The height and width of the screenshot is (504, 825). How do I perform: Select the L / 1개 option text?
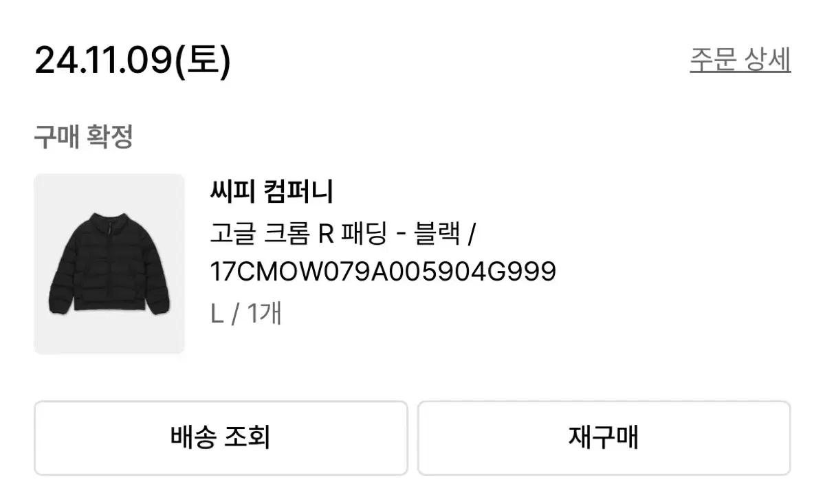[246, 314]
